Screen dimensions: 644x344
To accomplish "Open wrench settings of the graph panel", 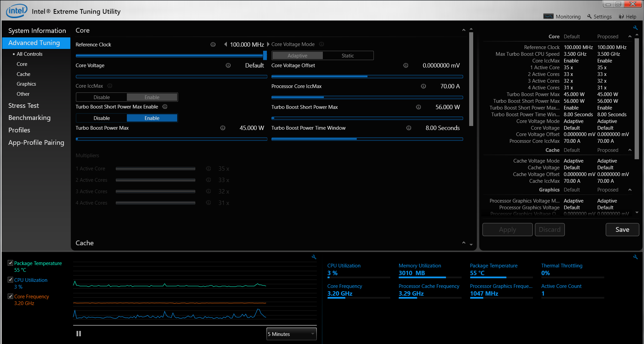I will pos(314,257).
